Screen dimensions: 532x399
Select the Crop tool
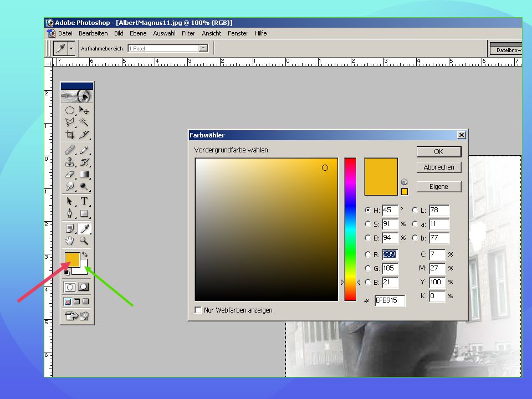coord(70,134)
